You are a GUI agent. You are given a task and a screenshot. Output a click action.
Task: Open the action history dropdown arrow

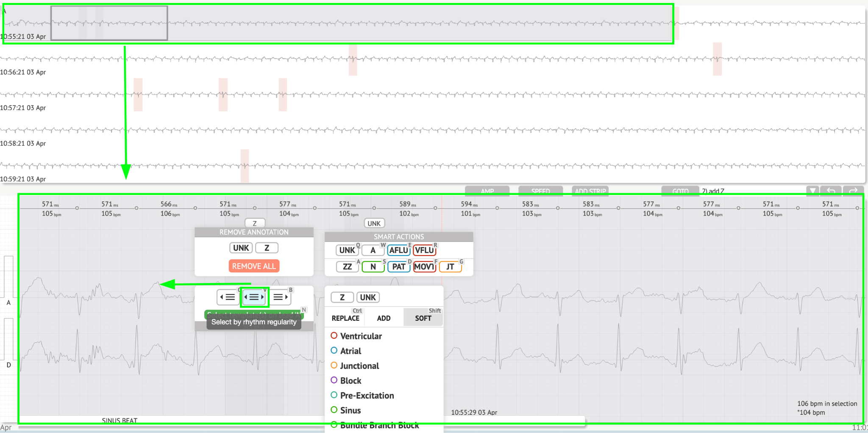tap(812, 191)
